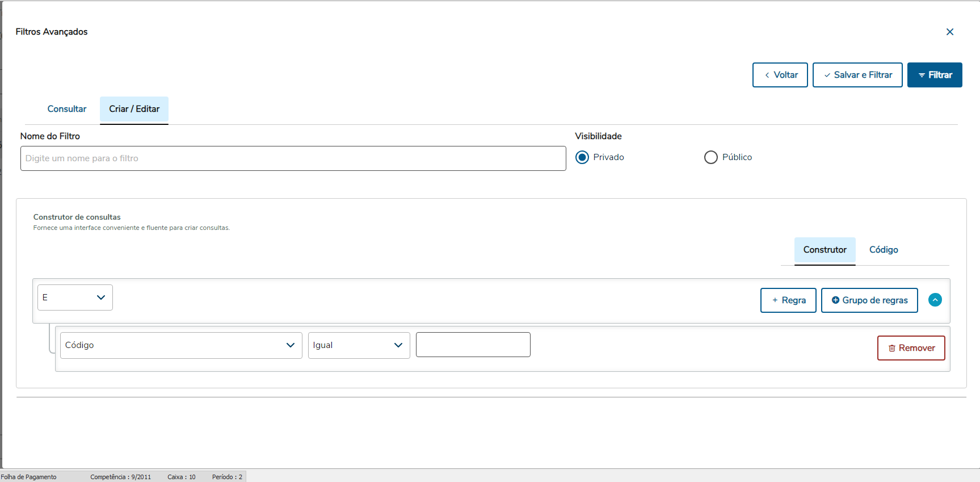Add a Grupo de regras

coord(869,300)
